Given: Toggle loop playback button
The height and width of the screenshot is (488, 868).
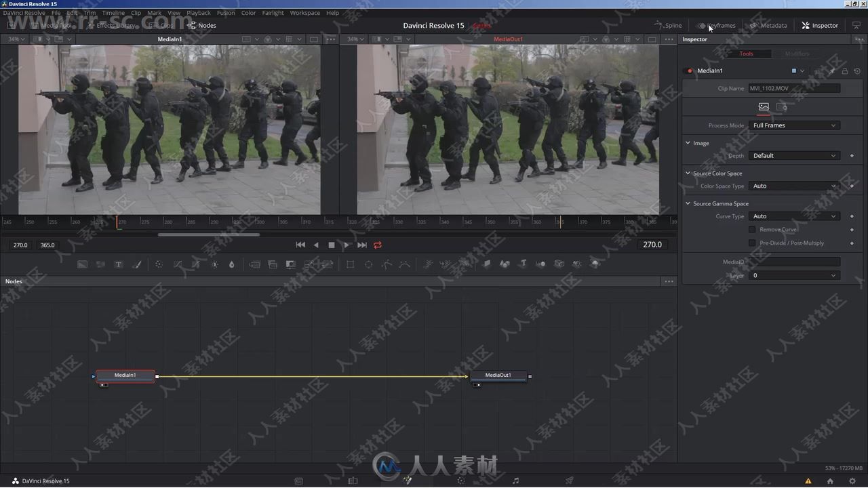Looking at the screenshot, I should point(378,245).
